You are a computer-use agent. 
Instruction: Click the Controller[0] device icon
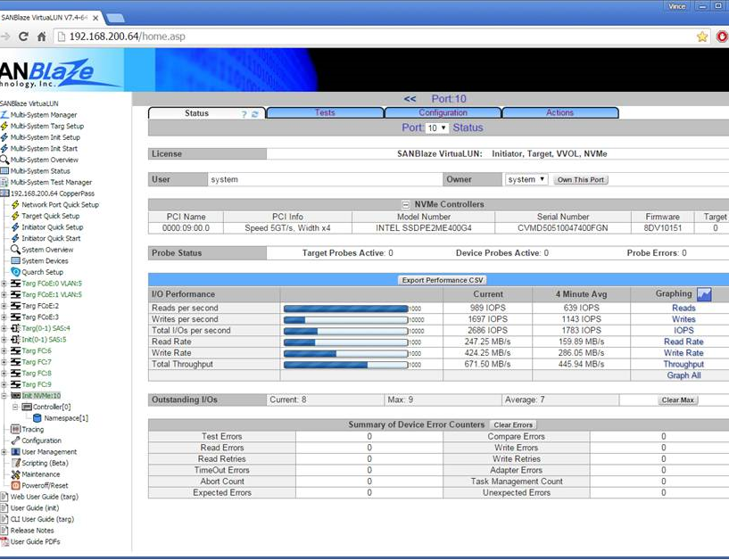(27, 407)
